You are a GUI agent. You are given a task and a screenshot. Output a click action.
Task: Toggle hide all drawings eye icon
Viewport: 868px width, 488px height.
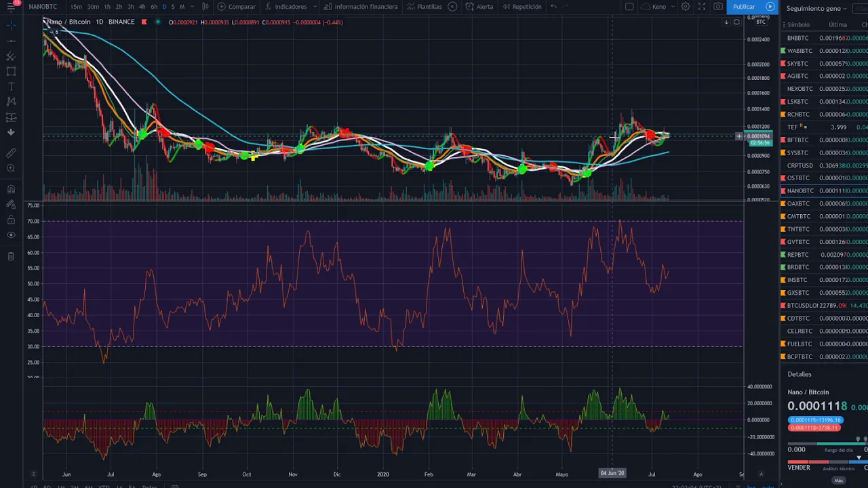point(11,235)
